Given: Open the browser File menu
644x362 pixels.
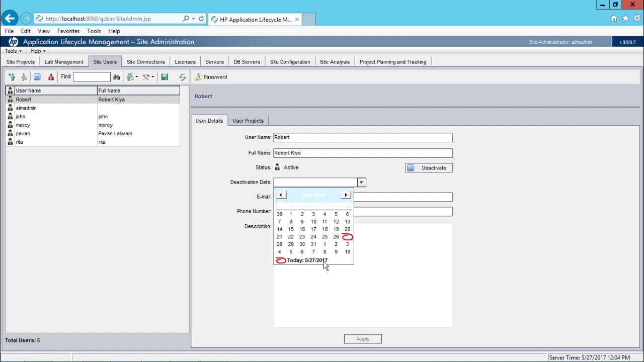Looking at the screenshot, I should pyautogui.click(x=9, y=31).
